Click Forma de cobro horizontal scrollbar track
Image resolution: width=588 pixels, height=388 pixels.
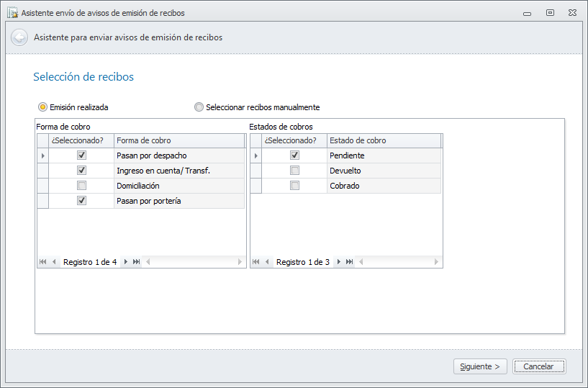point(194,262)
